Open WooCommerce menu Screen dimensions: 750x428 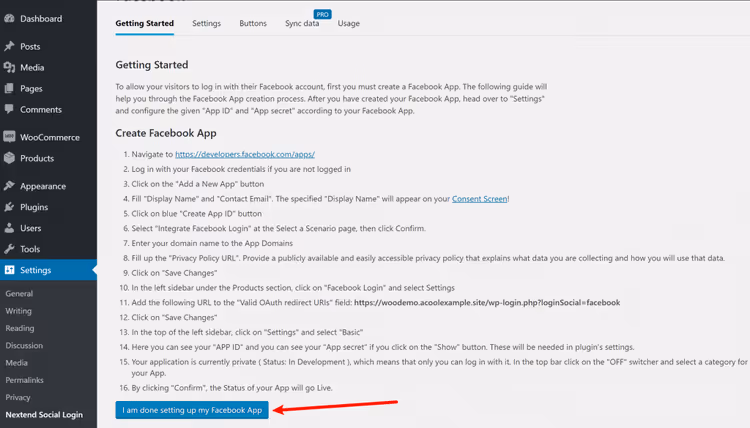pyautogui.click(x=48, y=137)
